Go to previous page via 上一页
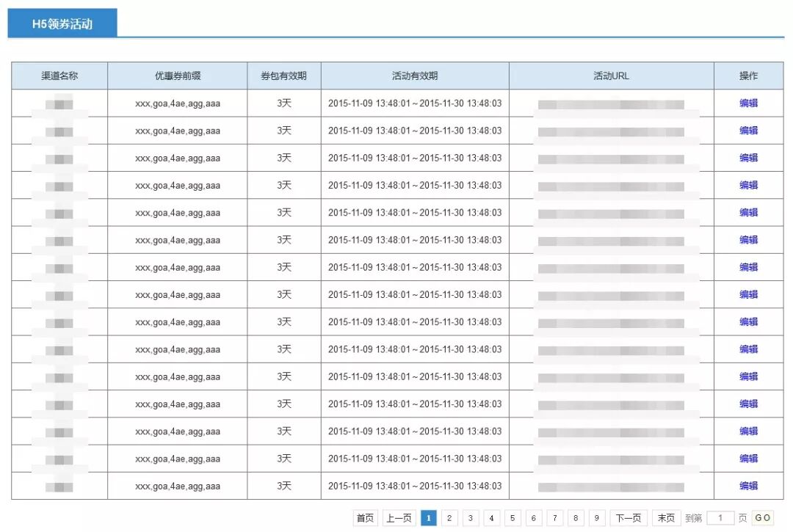793x532 pixels. click(x=399, y=518)
